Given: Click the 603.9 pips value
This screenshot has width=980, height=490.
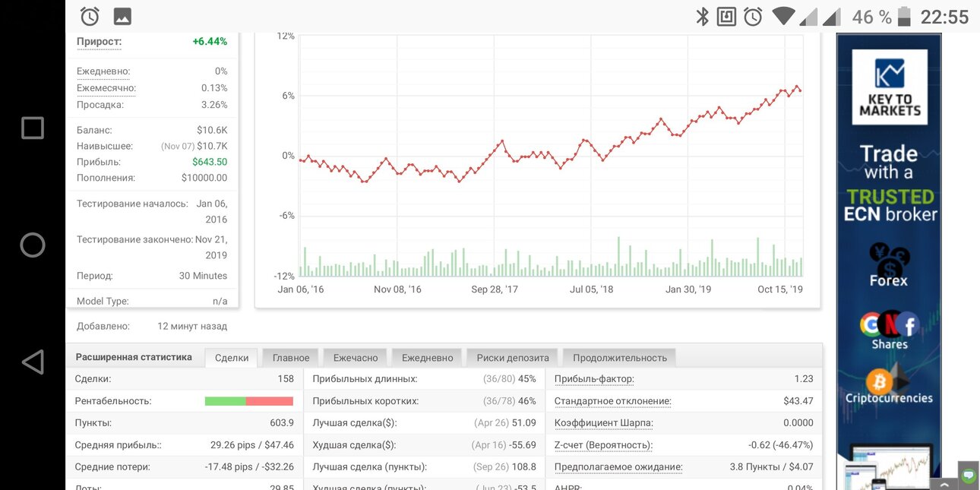Looking at the screenshot, I should [281, 423].
